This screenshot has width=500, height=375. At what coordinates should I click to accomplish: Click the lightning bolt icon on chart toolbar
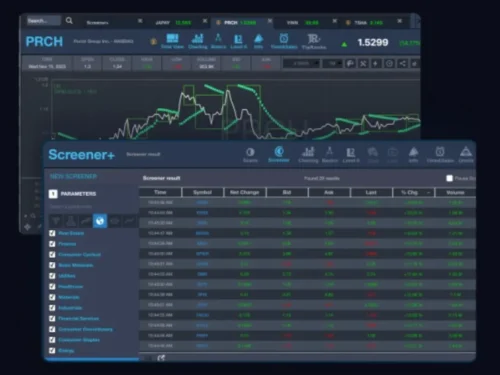coord(376,63)
